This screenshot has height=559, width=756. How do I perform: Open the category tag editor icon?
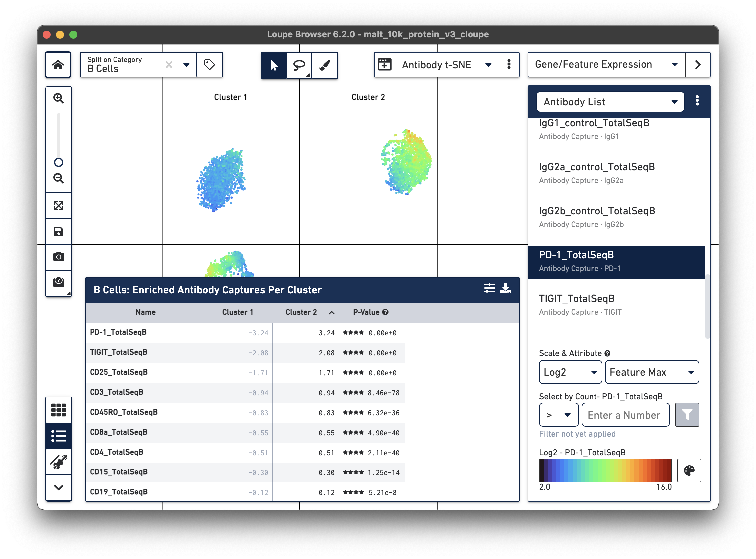click(x=209, y=64)
